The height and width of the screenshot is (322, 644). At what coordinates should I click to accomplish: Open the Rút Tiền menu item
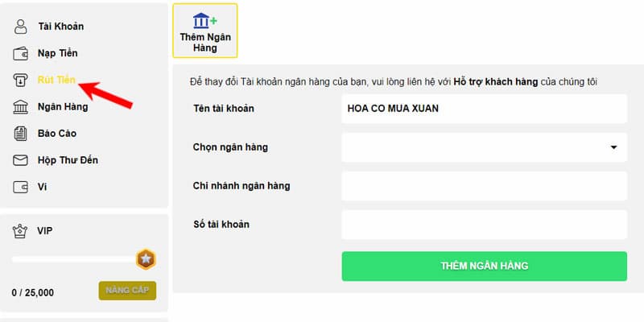pos(56,80)
